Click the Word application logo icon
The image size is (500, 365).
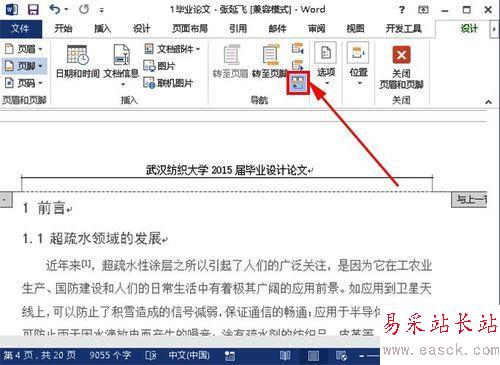tap(12, 9)
